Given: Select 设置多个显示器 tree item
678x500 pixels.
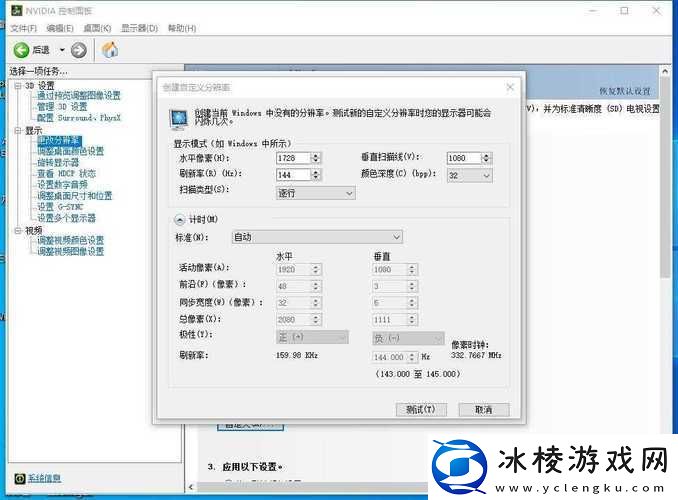Looking at the screenshot, I should (67, 218).
